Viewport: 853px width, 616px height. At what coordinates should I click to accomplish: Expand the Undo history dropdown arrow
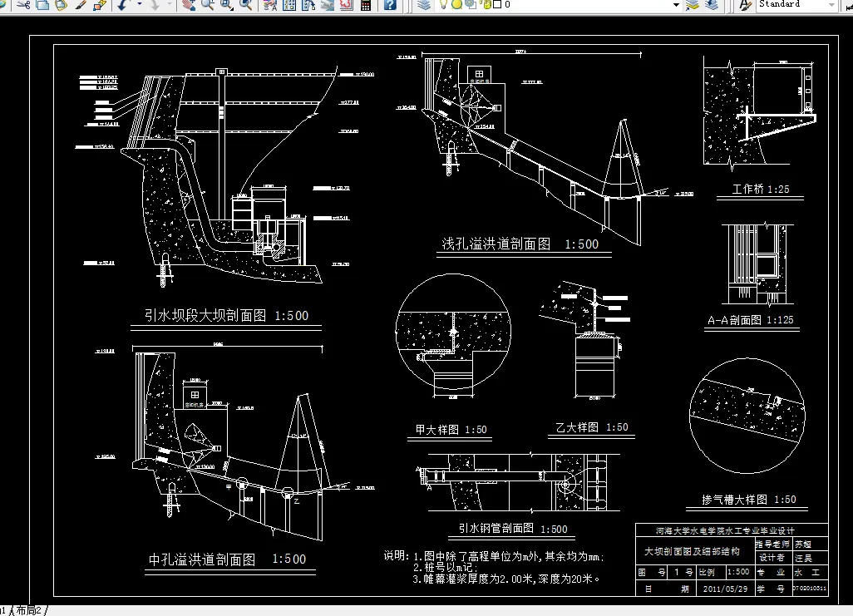coord(139,6)
